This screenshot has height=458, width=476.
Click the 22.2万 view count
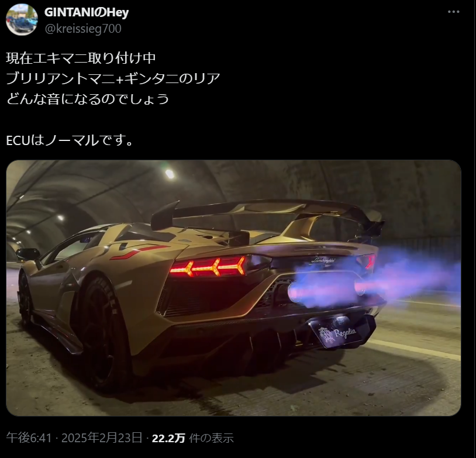(x=168, y=438)
